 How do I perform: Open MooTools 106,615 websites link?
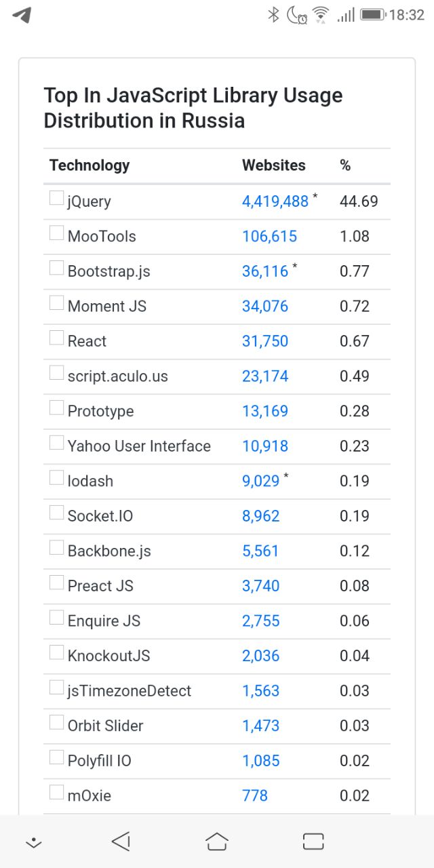pyautogui.click(x=269, y=236)
